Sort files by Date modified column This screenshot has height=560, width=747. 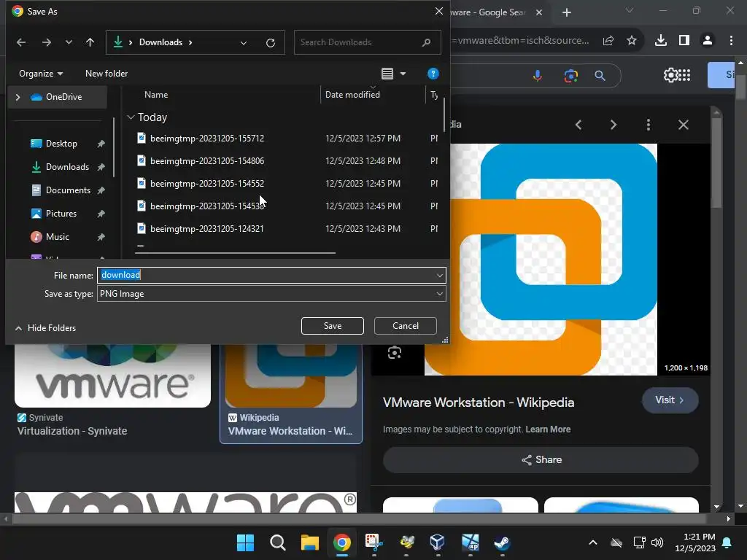tap(352, 95)
